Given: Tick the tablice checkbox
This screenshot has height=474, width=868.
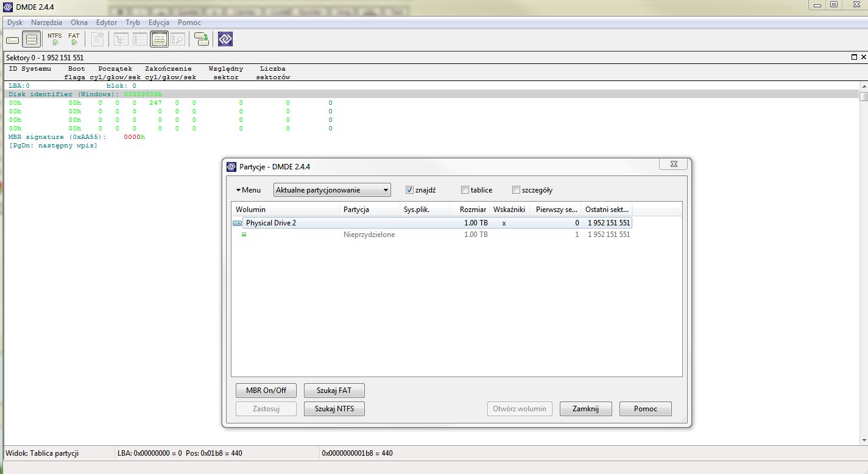Looking at the screenshot, I should 465,189.
